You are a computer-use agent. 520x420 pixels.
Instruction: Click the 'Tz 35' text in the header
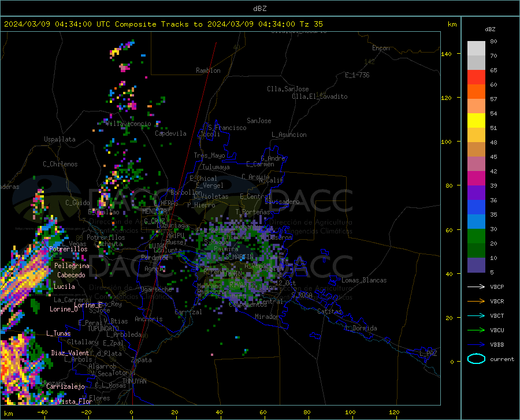(x=311, y=24)
